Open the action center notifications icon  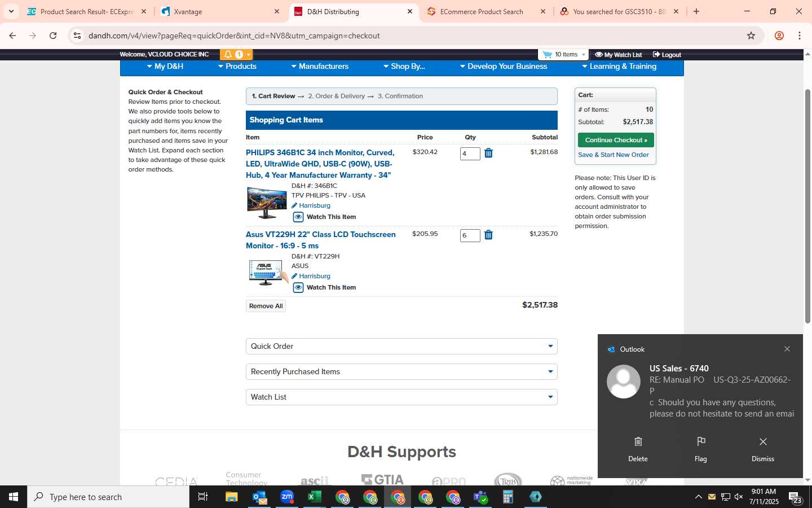(795, 497)
